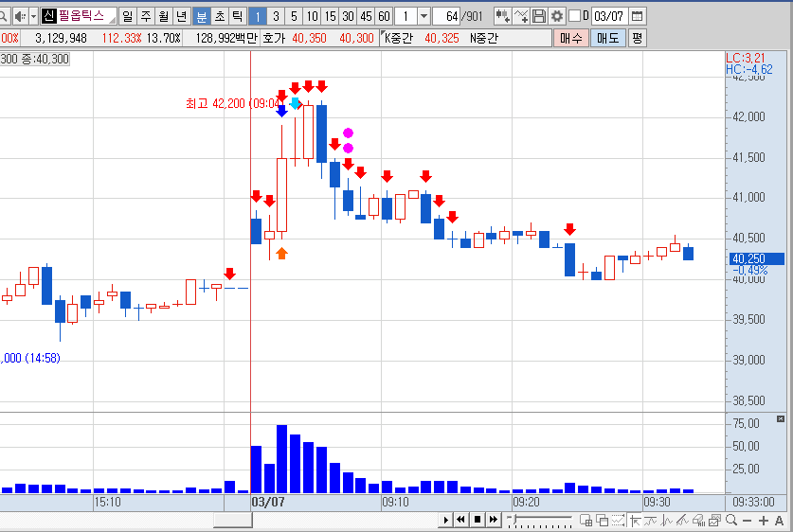Select the 일 (daily) chart tab
Image resolution: width=793 pixels, height=532 pixels.
(128, 16)
